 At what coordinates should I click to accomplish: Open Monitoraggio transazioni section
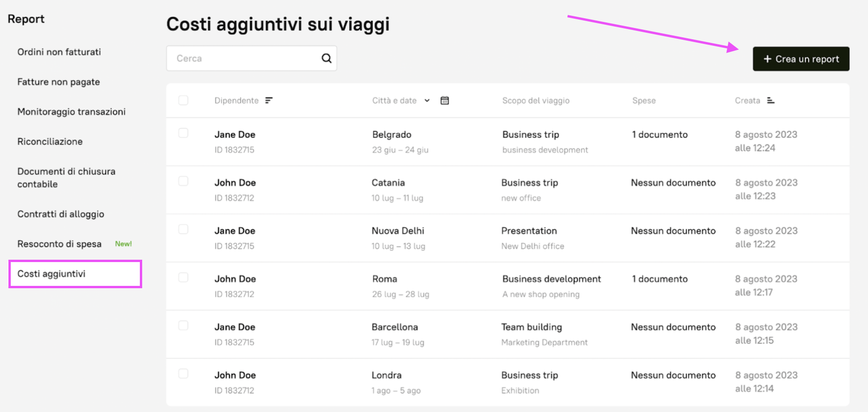pos(71,112)
